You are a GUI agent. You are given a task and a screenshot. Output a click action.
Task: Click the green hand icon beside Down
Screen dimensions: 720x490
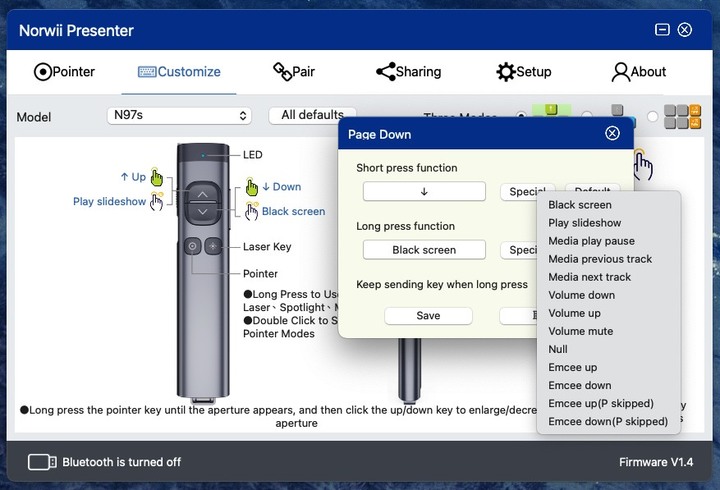252,186
